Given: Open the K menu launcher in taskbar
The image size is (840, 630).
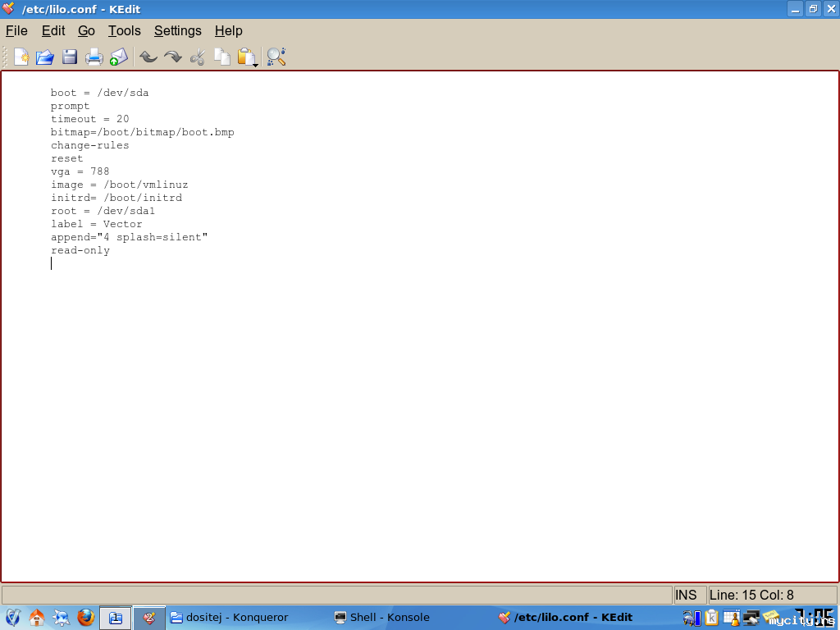Looking at the screenshot, I should pos(12,618).
